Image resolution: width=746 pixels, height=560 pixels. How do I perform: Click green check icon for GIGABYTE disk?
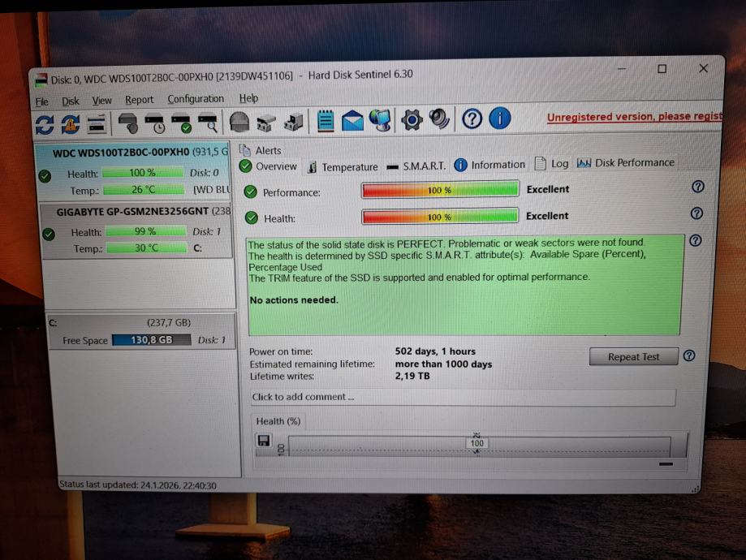coord(49,235)
